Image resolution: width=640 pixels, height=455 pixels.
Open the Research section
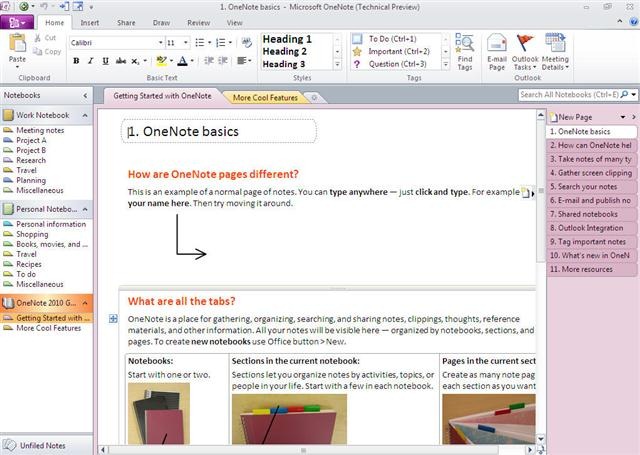31,160
